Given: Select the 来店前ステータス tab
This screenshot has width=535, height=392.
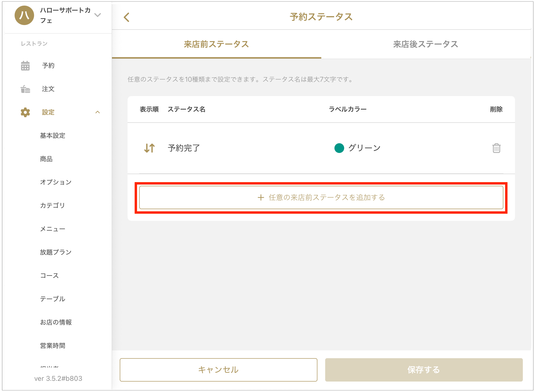Looking at the screenshot, I should (216, 44).
